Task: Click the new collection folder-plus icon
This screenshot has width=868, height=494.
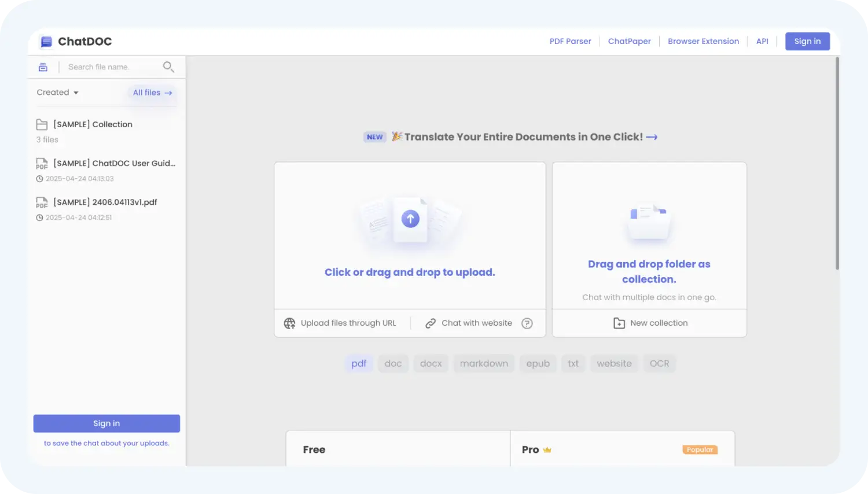Action: (x=619, y=323)
